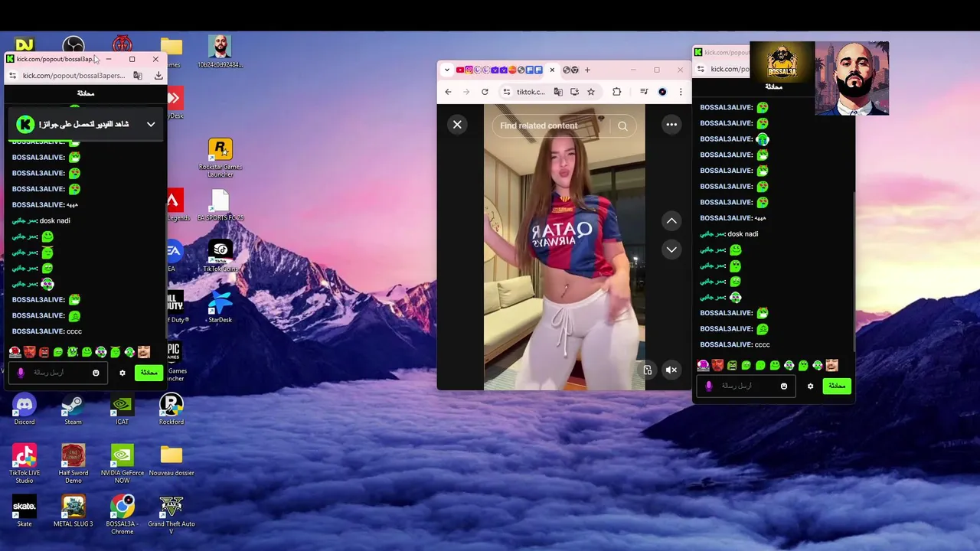This screenshot has height=551, width=980.
Task: Select the 10b24c0d92484 image file
Action: pyautogui.click(x=220, y=52)
